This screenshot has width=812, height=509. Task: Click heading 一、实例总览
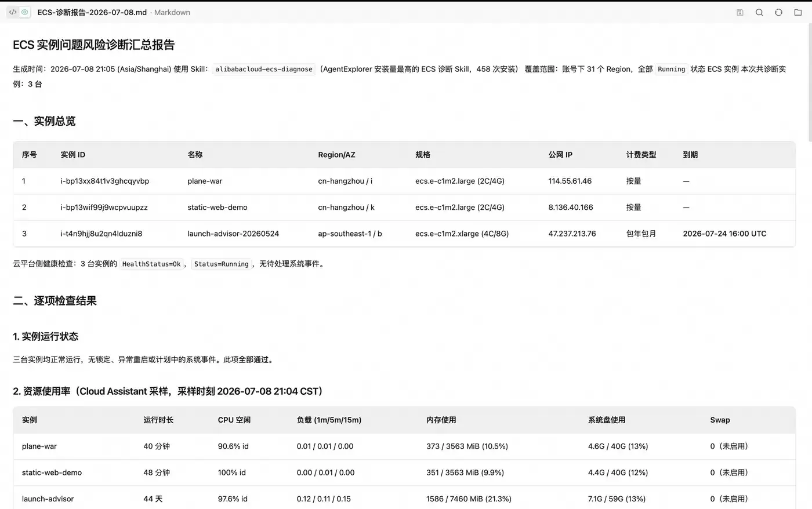44,121
